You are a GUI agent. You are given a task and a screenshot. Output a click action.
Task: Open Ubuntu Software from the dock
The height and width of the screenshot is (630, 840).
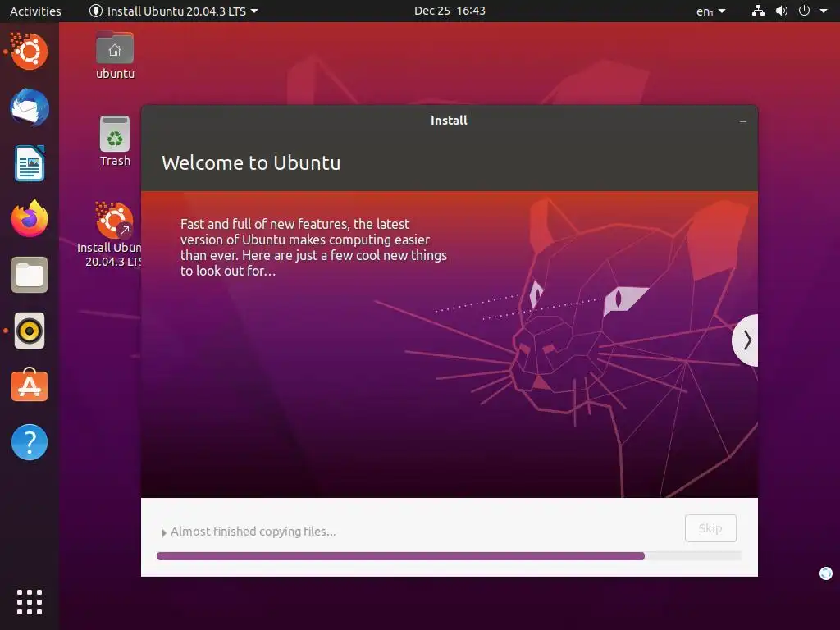(30, 386)
